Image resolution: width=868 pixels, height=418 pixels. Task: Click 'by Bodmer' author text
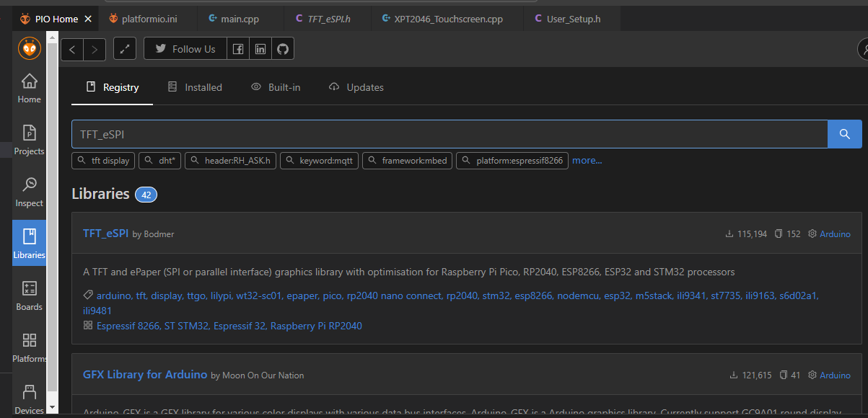point(154,234)
